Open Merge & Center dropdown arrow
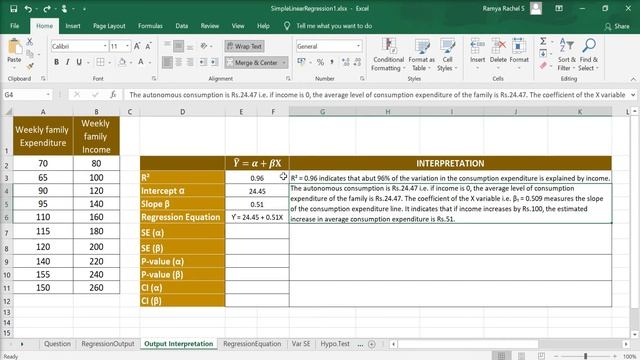The height and width of the screenshot is (360, 640). coord(284,62)
